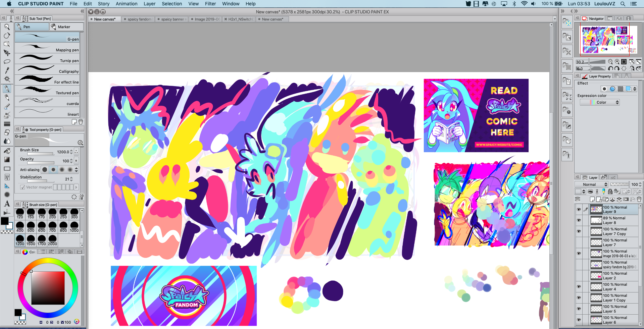Open the Filter menu
Viewport: 644px width, 329px height.
(x=210, y=4)
